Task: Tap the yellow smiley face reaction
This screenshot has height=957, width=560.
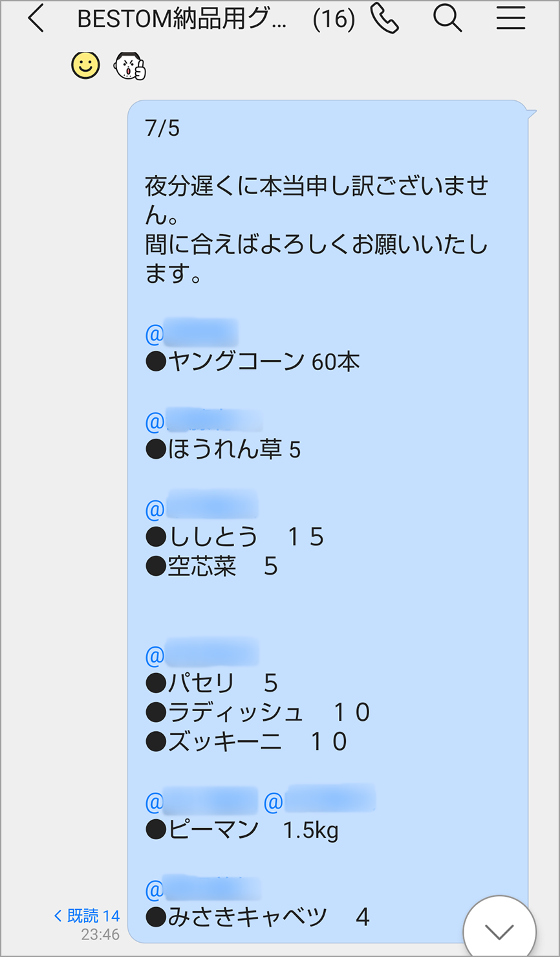Action: pos(85,65)
